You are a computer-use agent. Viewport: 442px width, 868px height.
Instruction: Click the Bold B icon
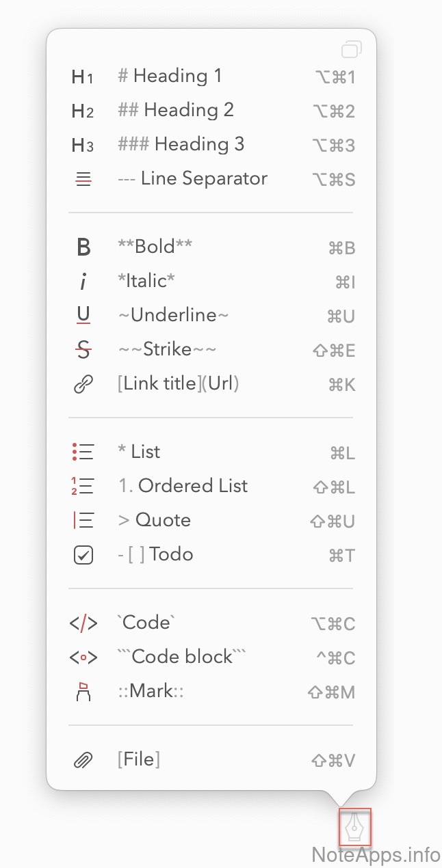click(83, 247)
